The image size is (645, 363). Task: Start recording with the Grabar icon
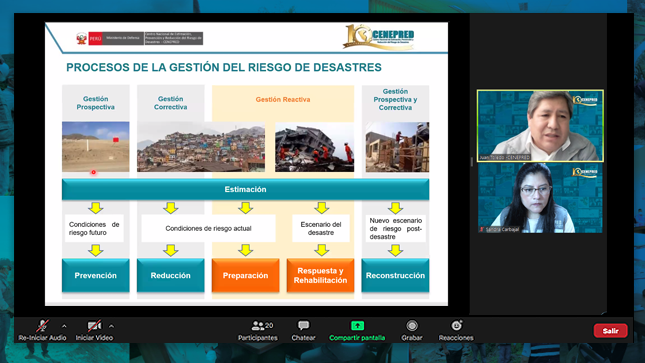click(x=412, y=326)
